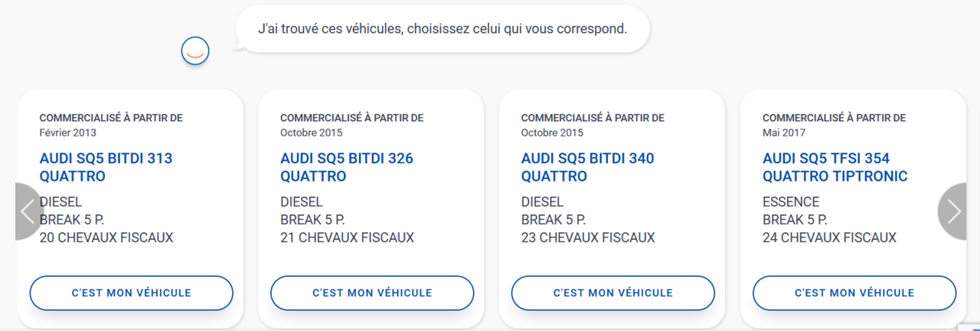Screen dimensions: 980x331
Task: Choose C'est mon véhicule under BITDI 340
Action: (612, 293)
